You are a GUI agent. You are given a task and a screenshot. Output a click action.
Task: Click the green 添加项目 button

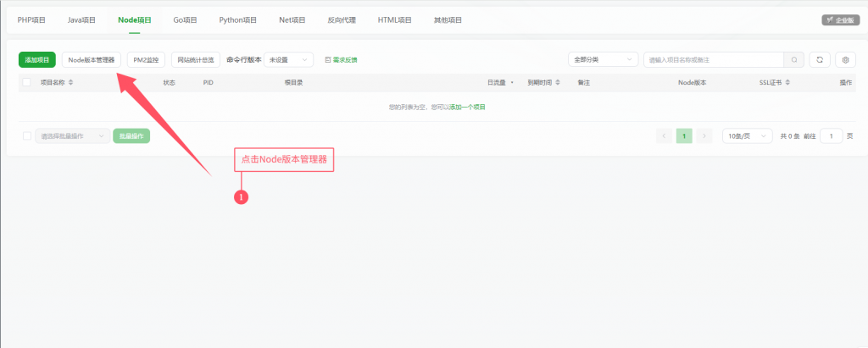point(37,59)
